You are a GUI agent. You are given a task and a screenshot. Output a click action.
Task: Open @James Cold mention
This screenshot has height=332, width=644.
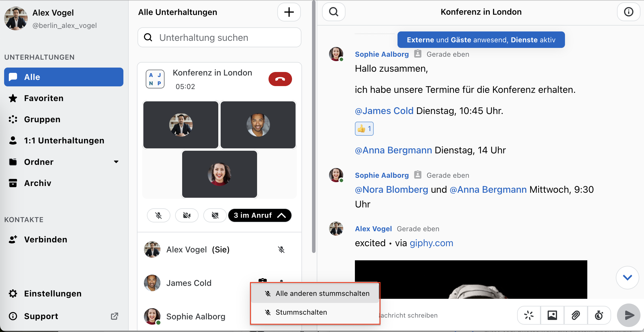pyautogui.click(x=384, y=111)
